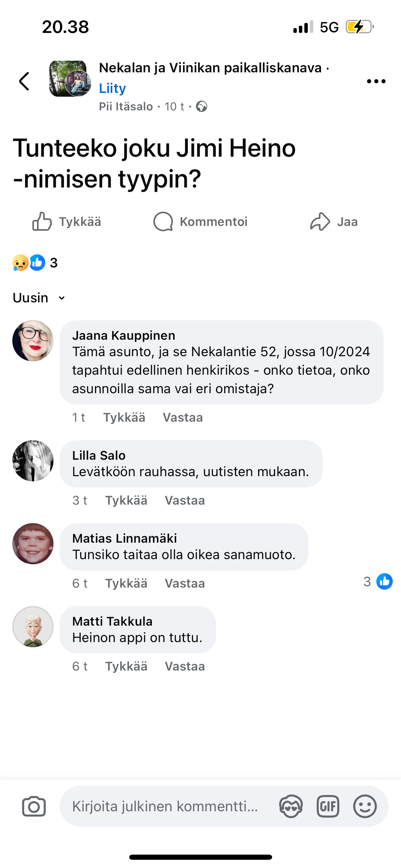View reactions on Matias Linnamäki's comment
The height and width of the screenshot is (868, 401).
[378, 581]
